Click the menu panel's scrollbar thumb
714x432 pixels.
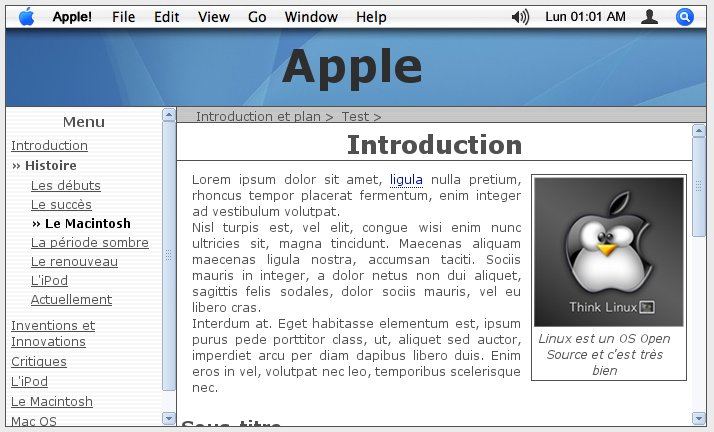point(168,255)
